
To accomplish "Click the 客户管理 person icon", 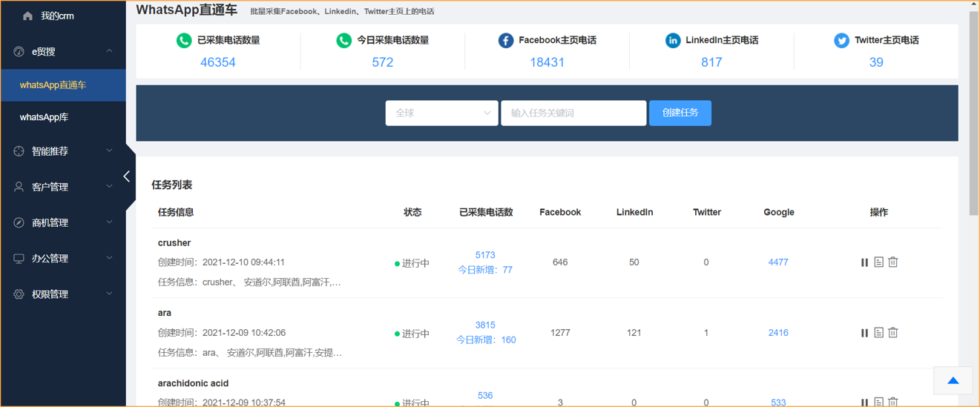I will coord(19,187).
